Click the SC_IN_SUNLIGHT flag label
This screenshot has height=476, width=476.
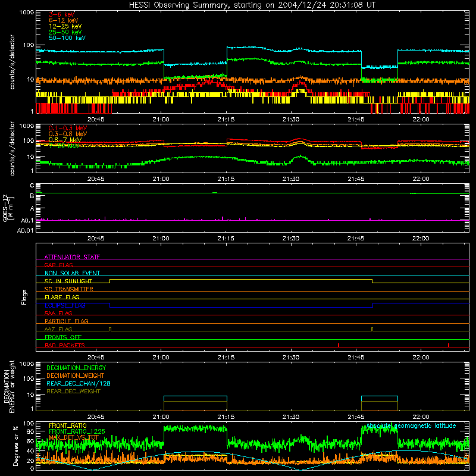tap(68, 281)
